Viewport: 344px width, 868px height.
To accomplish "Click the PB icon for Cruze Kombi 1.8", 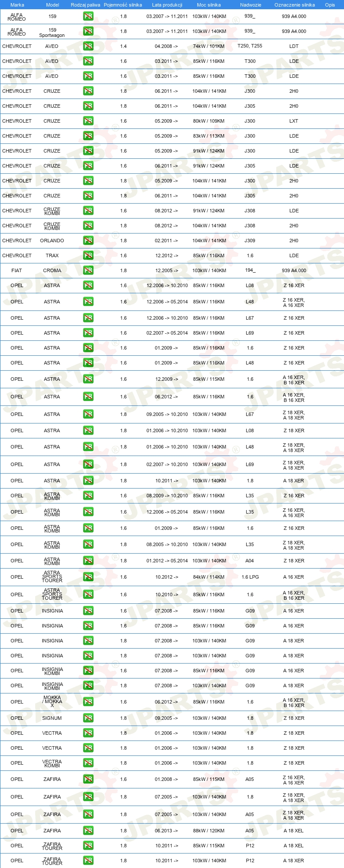I will 88,226.
